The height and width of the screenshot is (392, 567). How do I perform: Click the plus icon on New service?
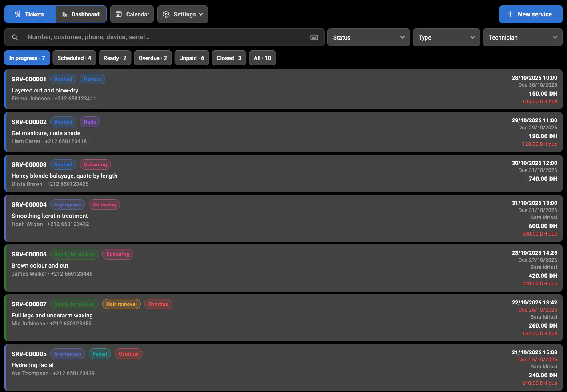pos(510,14)
